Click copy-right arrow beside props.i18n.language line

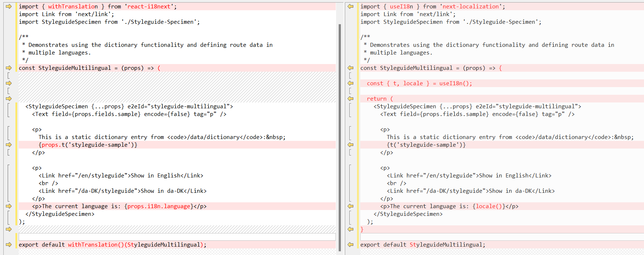coord(9,206)
